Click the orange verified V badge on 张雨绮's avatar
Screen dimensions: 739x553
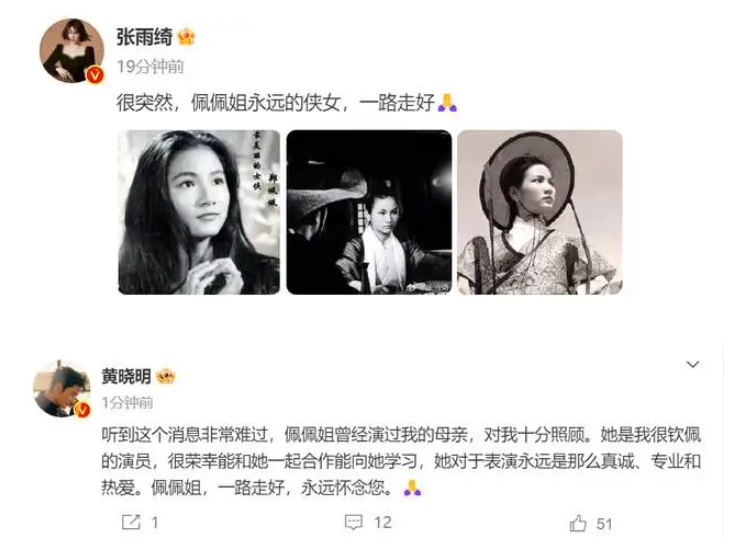click(95, 74)
